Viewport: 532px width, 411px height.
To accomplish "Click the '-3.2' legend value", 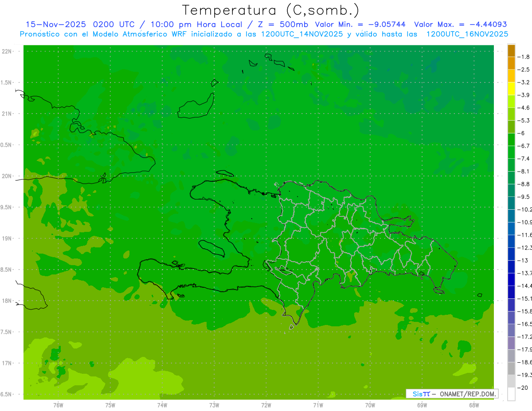I will pyautogui.click(x=524, y=82).
